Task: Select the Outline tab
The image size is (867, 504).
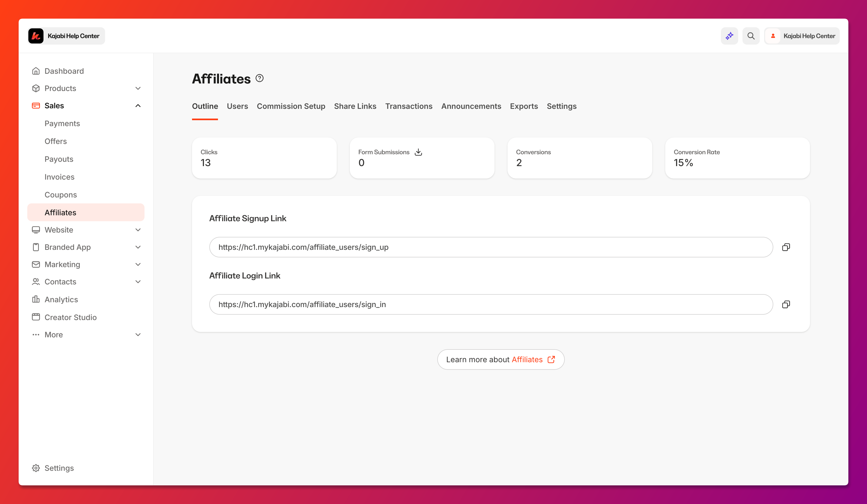Action: pyautogui.click(x=205, y=106)
